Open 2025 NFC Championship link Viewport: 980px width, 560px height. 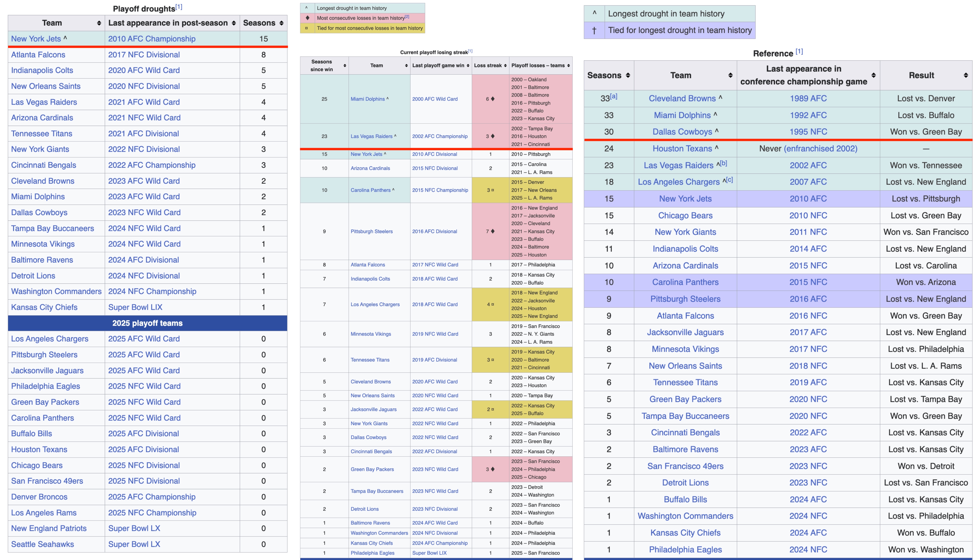click(152, 513)
